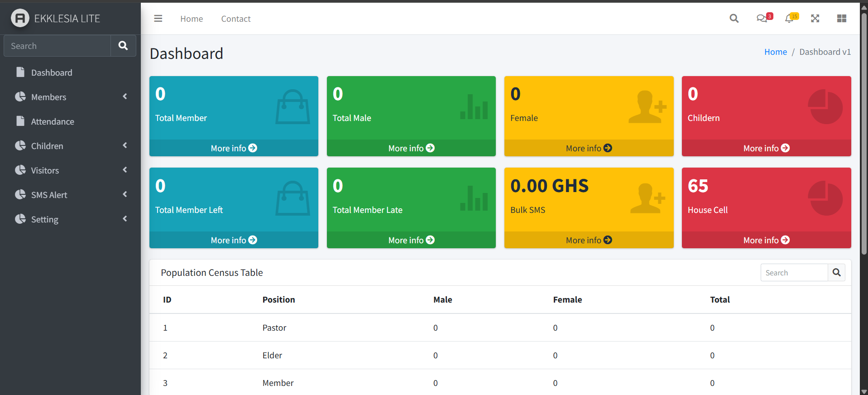Click the add-user icon on Bulk SMS card
The height and width of the screenshot is (395, 868).
coord(647,198)
